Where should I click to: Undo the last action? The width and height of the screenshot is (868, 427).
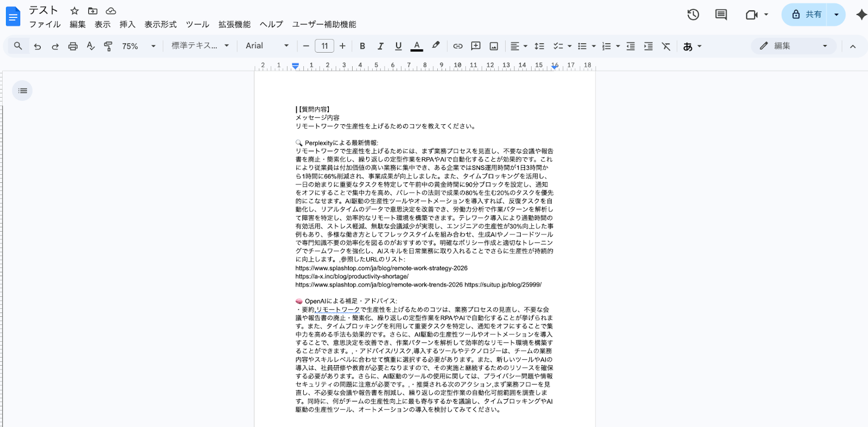point(37,46)
